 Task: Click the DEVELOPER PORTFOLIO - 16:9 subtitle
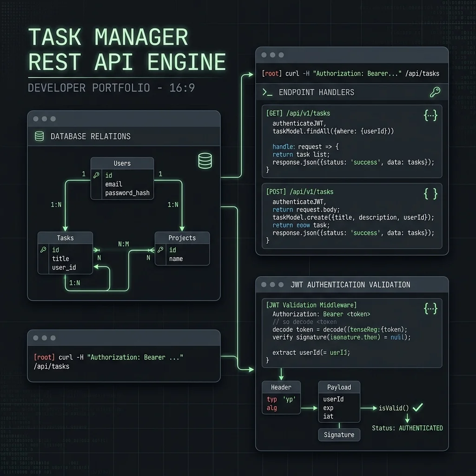point(111,88)
